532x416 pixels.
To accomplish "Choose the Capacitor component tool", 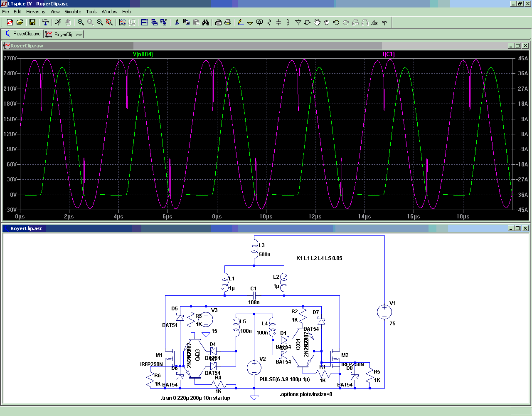I will [x=278, y=22].
